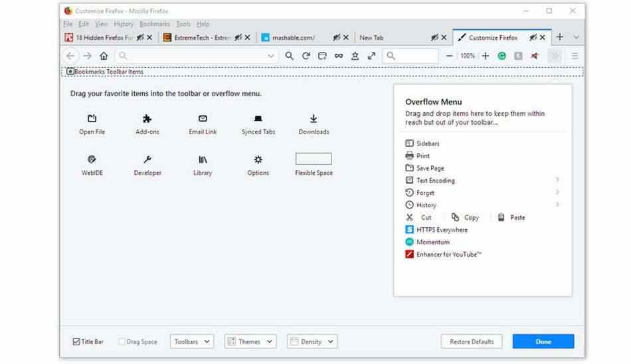Image resolution: width=631 pixels, height=364 pixels.
Task: Click Momentum in the Overflow Menu
Action: (427, 242)
